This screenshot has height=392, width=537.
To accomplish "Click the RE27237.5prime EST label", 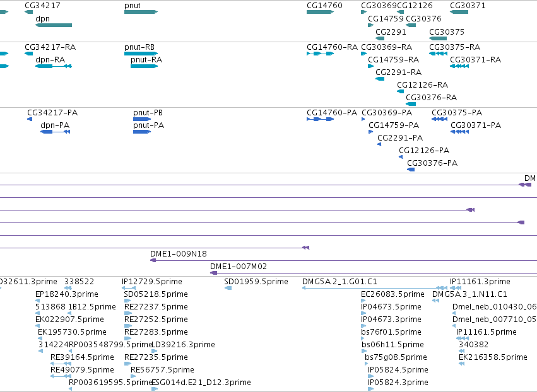I will pos(156,307).
